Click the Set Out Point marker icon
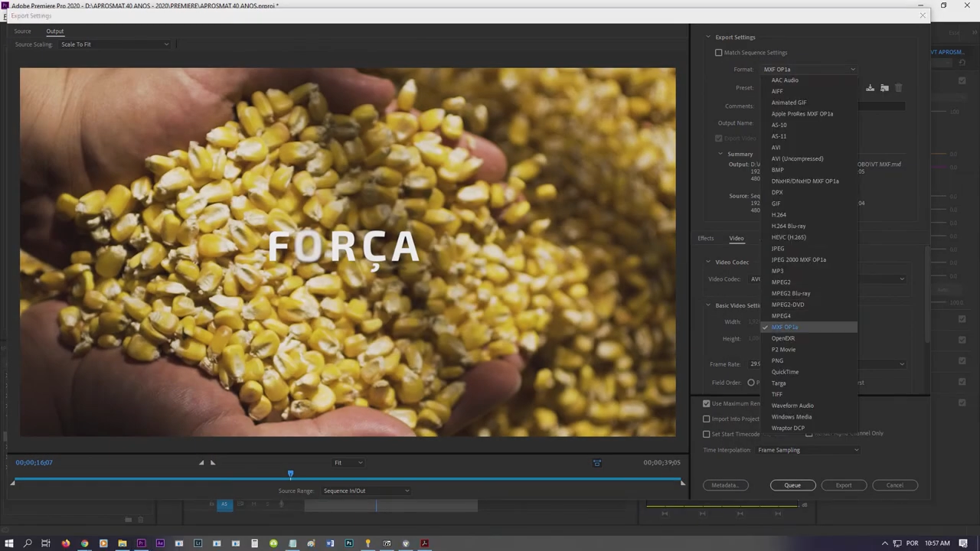 pos(213,462)
